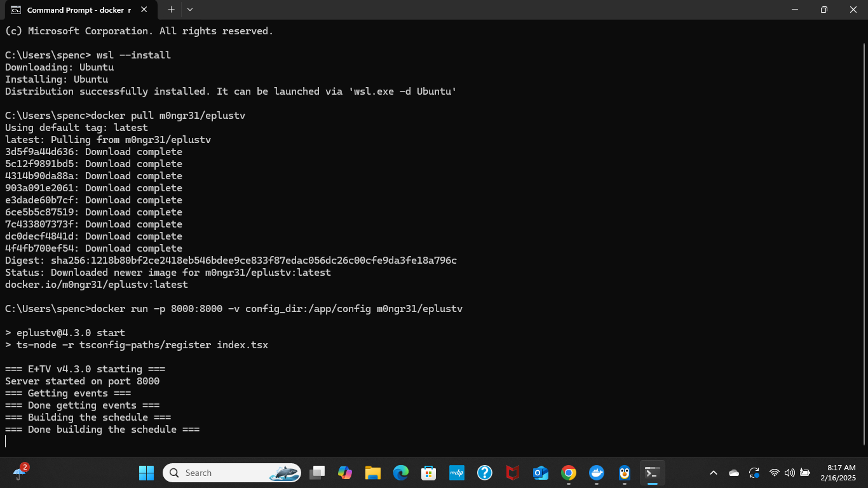Open Task View from taskbar
The width and height of the screenshot is (868, 488).
point(317,473)
